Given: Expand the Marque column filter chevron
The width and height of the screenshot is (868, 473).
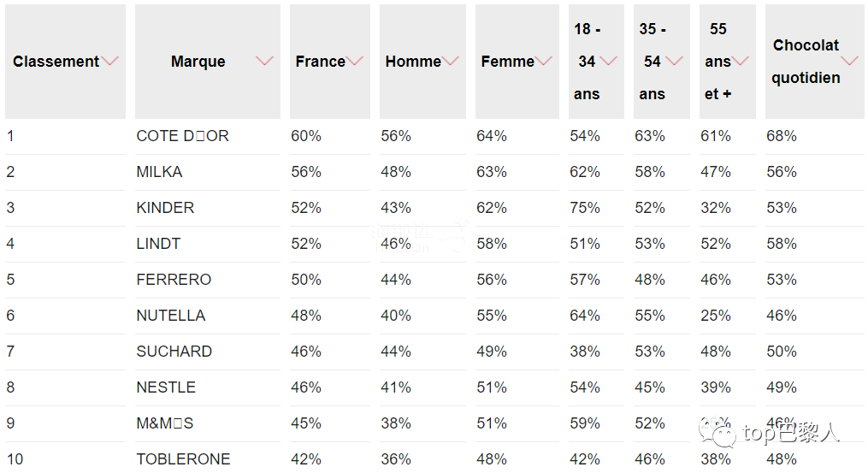Looking at the screenshot, I should tap(264, 61).
